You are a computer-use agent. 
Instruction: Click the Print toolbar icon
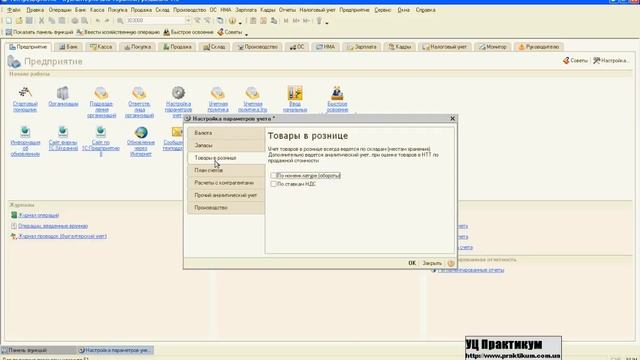pyautogui.click(x=75, y=20)
